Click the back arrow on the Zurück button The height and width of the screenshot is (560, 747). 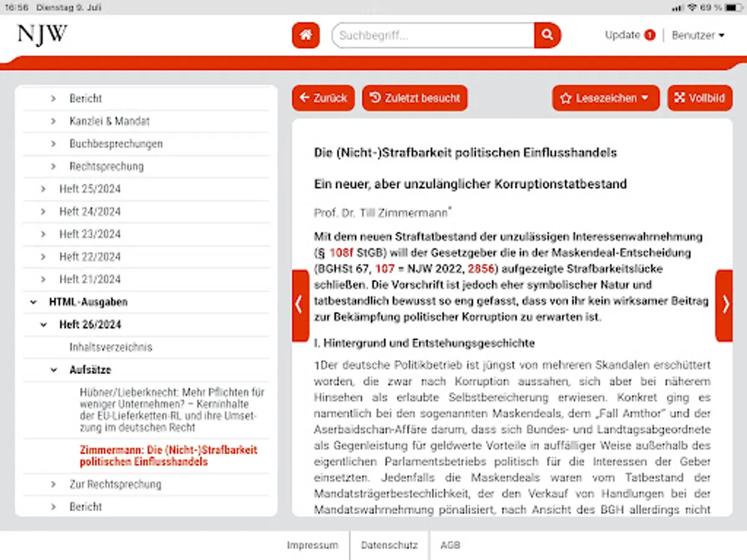coord(304,98)
